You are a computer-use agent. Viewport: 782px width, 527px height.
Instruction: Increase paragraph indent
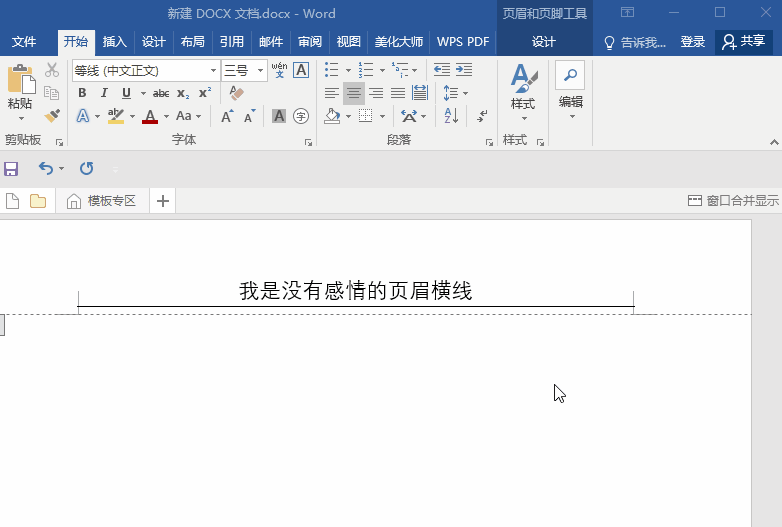(x=464, y=70)
